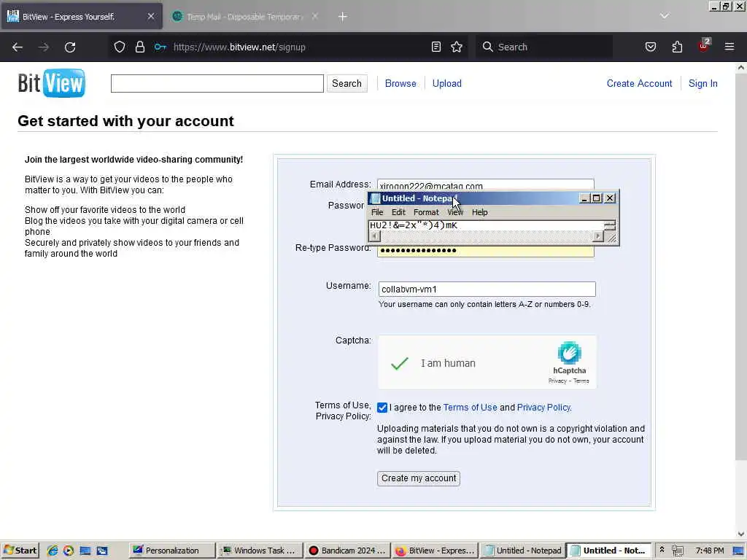Close the Temp Mail browser tab

tap(315, 16)
